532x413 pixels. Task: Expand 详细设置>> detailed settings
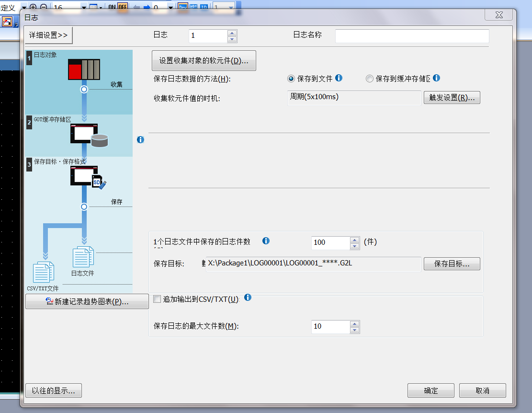[48, 35]
